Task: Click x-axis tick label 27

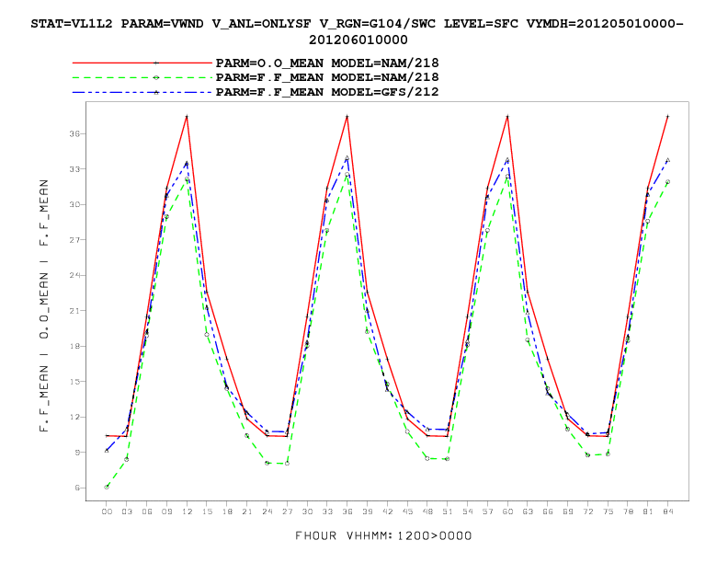Action: [x=287, y=511]
